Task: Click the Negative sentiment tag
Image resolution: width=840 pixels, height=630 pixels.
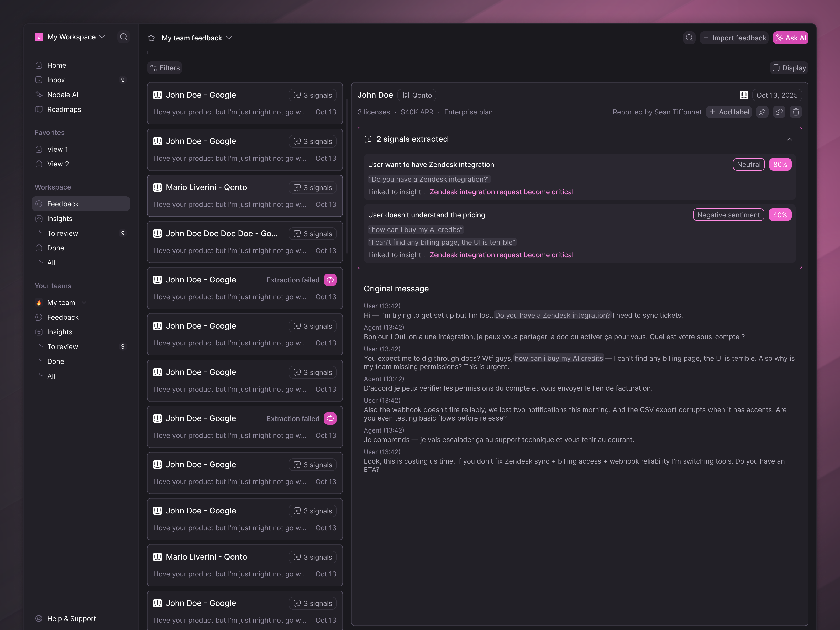Action: coord(728,215)
